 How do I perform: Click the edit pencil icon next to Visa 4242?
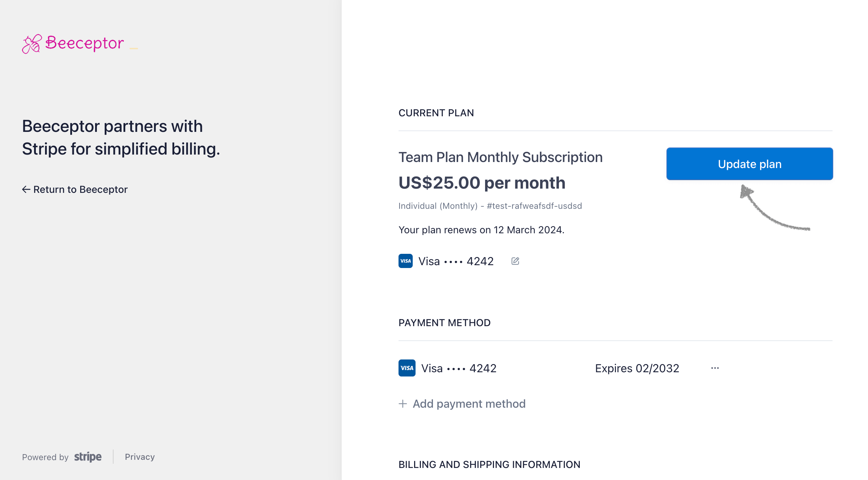(x=515, y=261)
